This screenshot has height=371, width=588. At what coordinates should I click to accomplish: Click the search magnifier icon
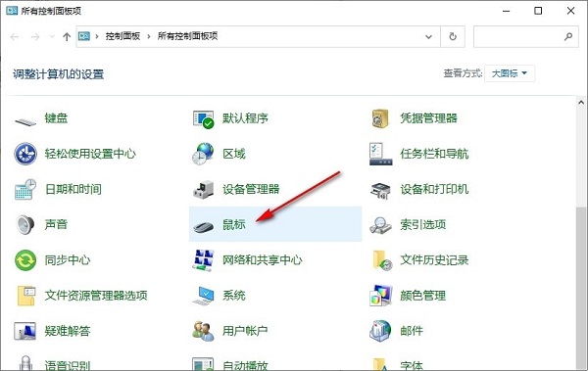click(568, 36)
